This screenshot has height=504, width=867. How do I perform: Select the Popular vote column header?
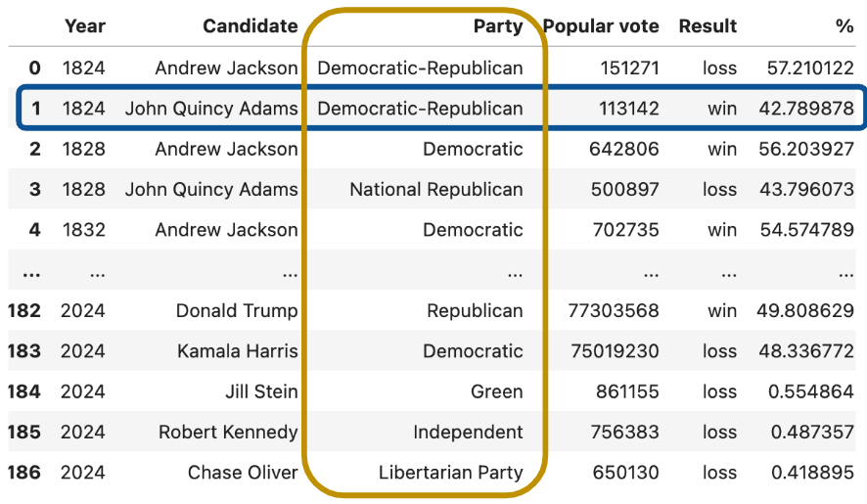coord(601,26)
